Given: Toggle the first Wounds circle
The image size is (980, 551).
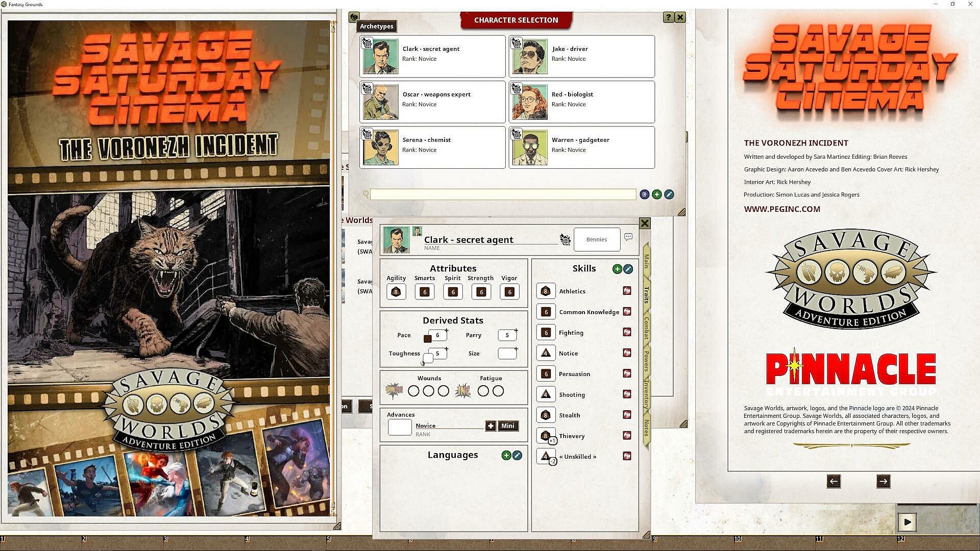Looking at the screenshot, I should click(x=414, y=391).
